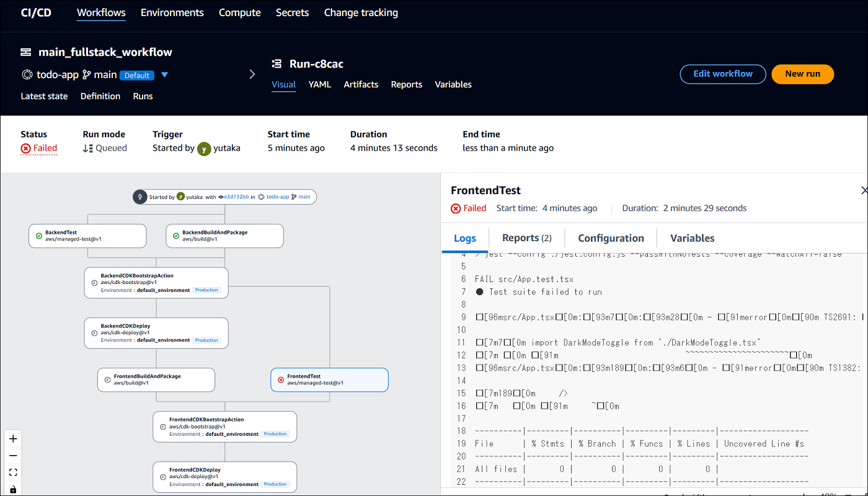Click the Edit workflow button
The image size is (868, 496).
[722, 74]
